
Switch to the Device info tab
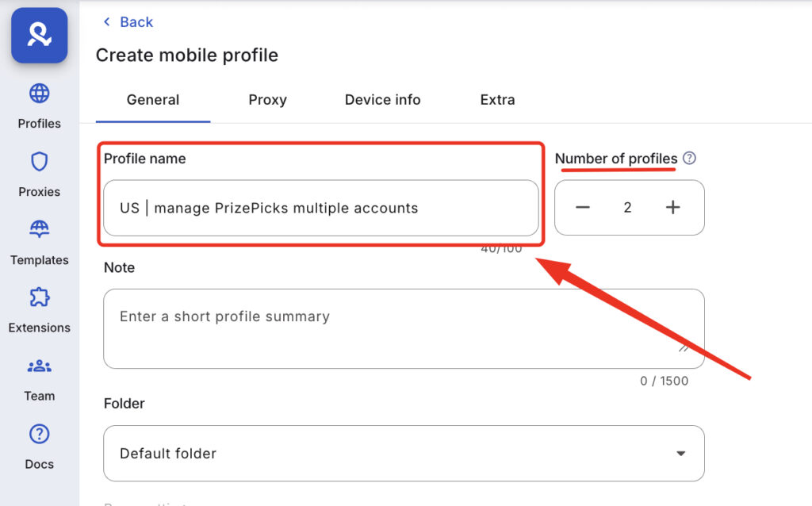coord(382,100)
